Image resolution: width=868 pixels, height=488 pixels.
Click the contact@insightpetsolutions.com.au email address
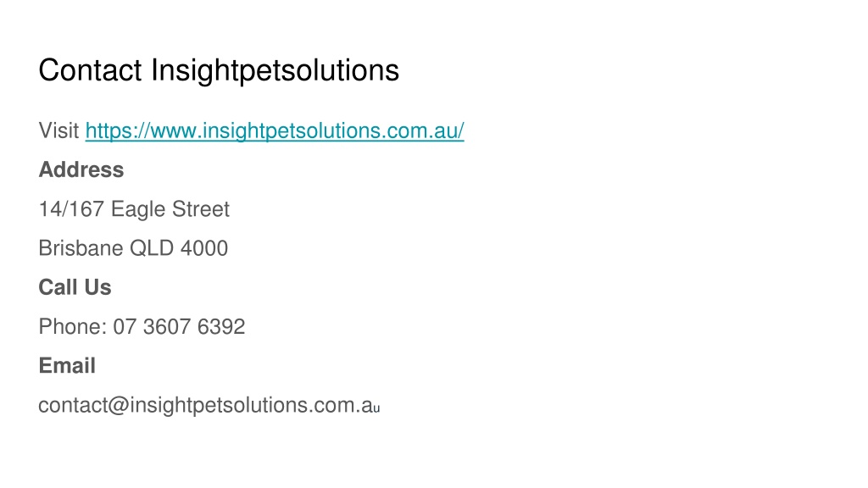pyautogui.click(x=209, y=406)
